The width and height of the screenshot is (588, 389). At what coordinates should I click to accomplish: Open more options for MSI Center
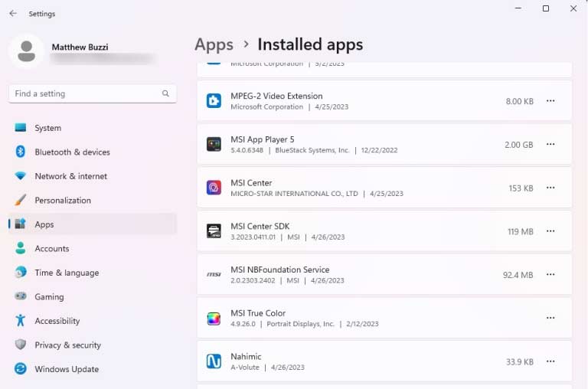tap(550, 188)
